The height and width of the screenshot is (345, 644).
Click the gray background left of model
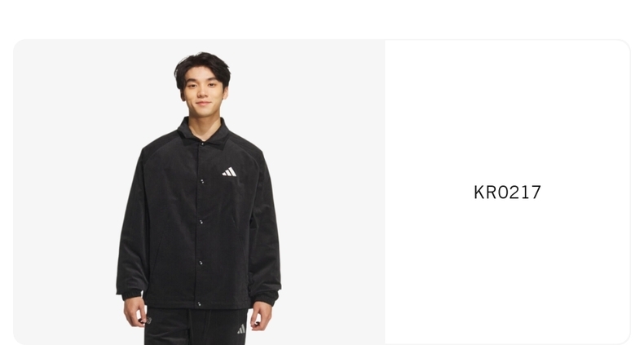click(x=66, y=192)
